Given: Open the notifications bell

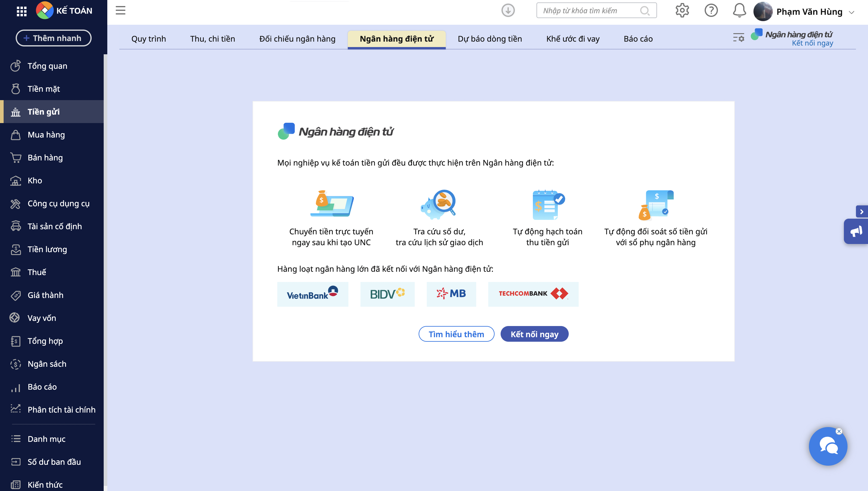Looking at the screenshot, I should coord(739,11).
